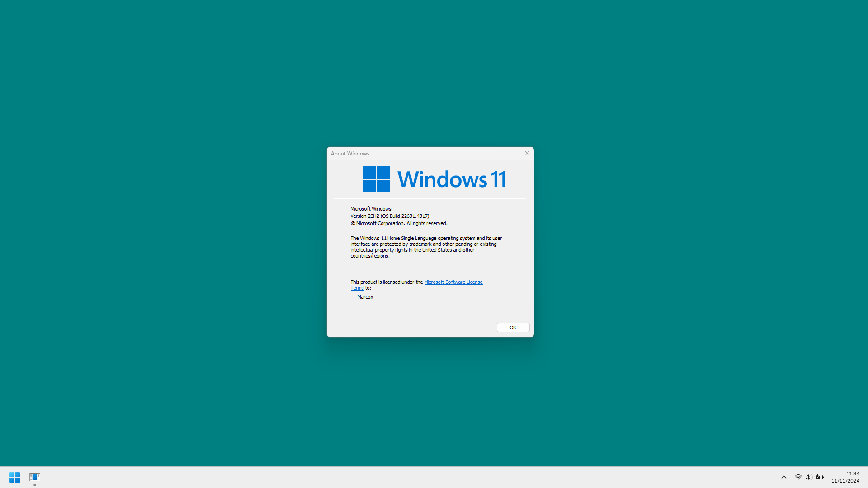Select the About Windows taskbar app icon
Image resolution: width=868 pixels, height=488 pixels.
[35, 477]
